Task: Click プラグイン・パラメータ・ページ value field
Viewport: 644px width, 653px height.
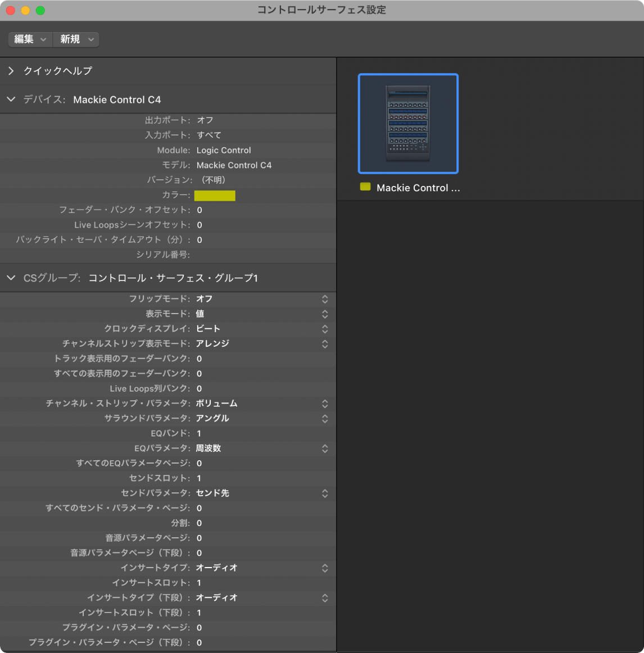Action: pos(199,628)
